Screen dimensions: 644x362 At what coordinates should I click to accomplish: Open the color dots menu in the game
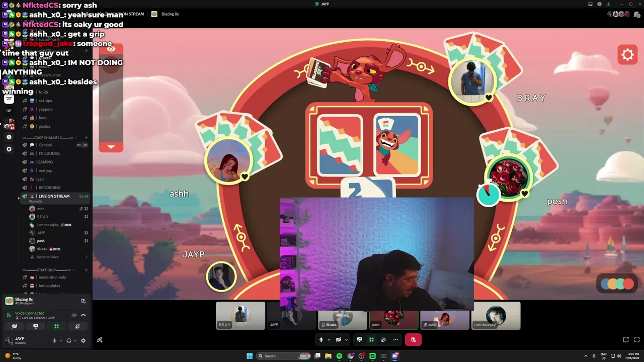(x=617, y=284)
